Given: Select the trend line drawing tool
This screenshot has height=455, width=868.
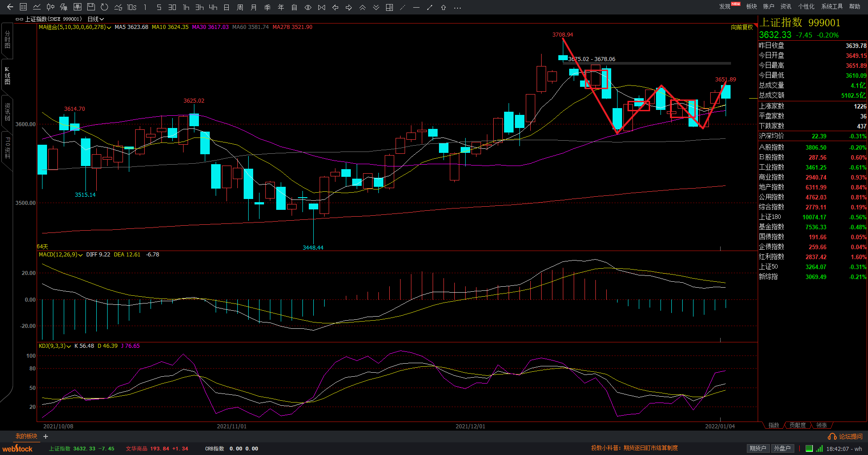Looking at the screenshot, I should [x=430, y=7].
